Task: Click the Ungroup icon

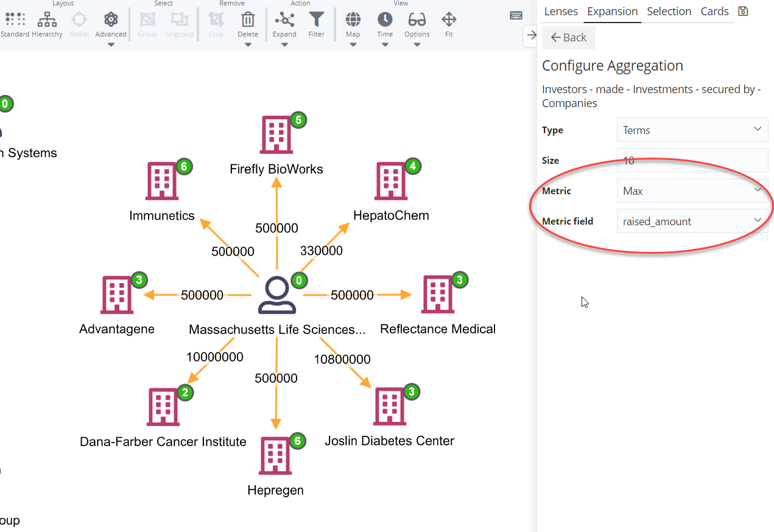Action: click(179, 19)
